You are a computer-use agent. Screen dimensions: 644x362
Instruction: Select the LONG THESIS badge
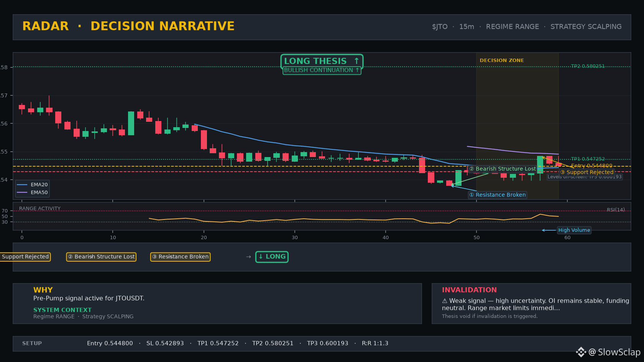(322, 61)
